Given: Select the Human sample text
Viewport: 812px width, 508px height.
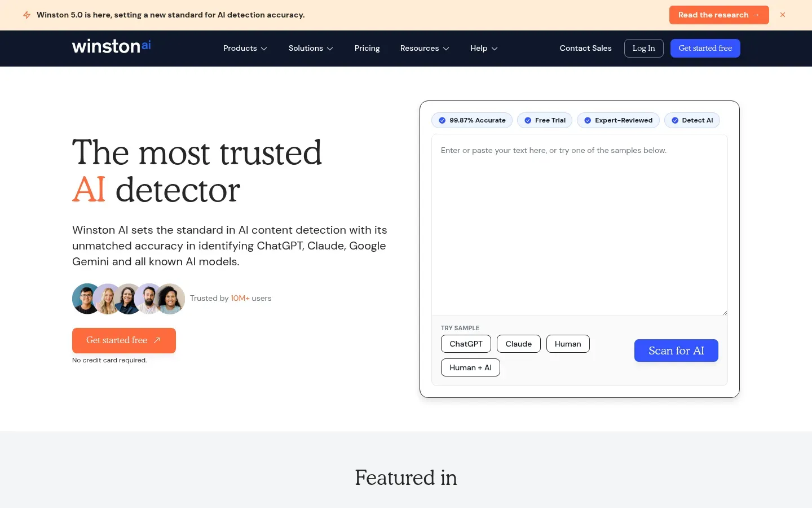Looking at the screenshot, I should 568,344.
